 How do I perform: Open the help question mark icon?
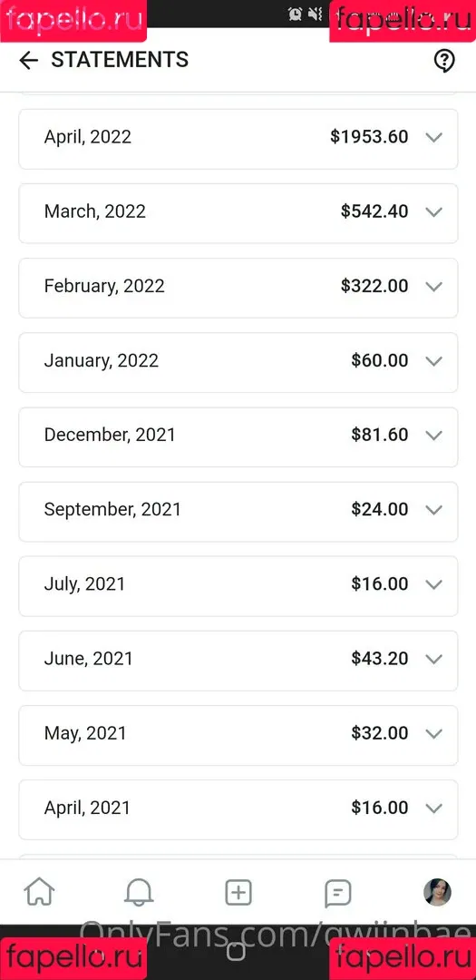[444, 61]
